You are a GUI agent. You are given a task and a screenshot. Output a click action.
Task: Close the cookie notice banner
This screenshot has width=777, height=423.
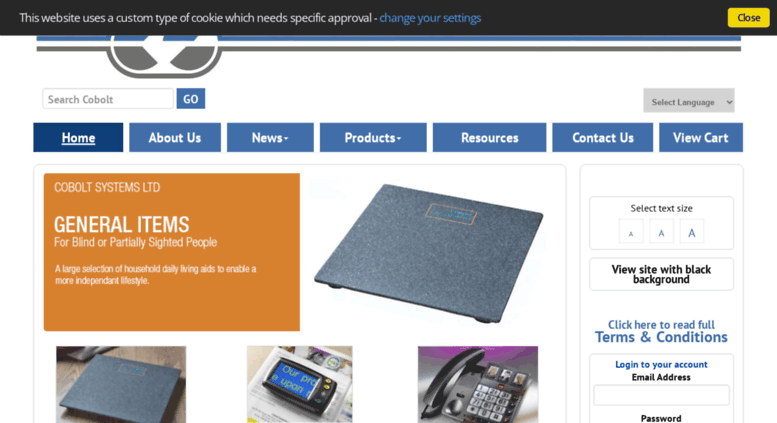(x=748, y=18)
